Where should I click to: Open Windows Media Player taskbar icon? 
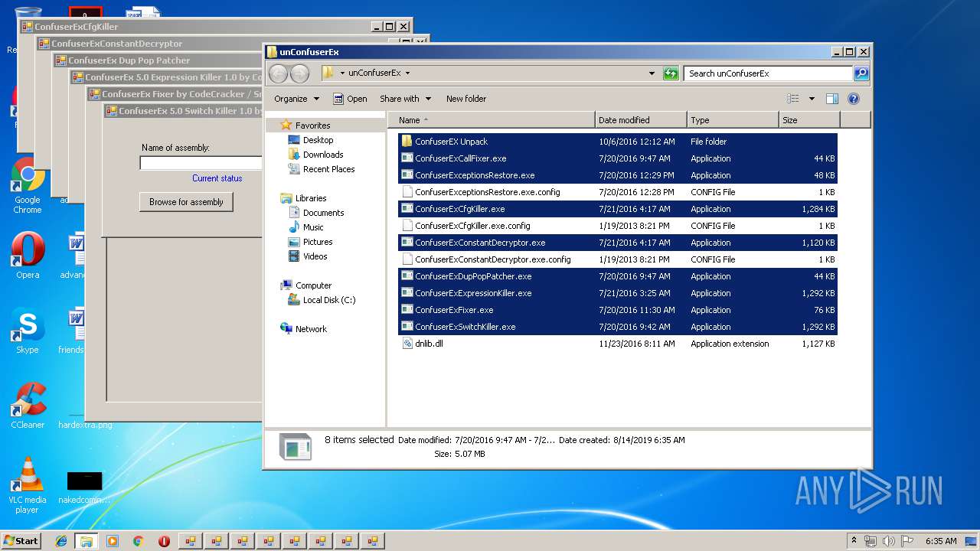[113, 541]
